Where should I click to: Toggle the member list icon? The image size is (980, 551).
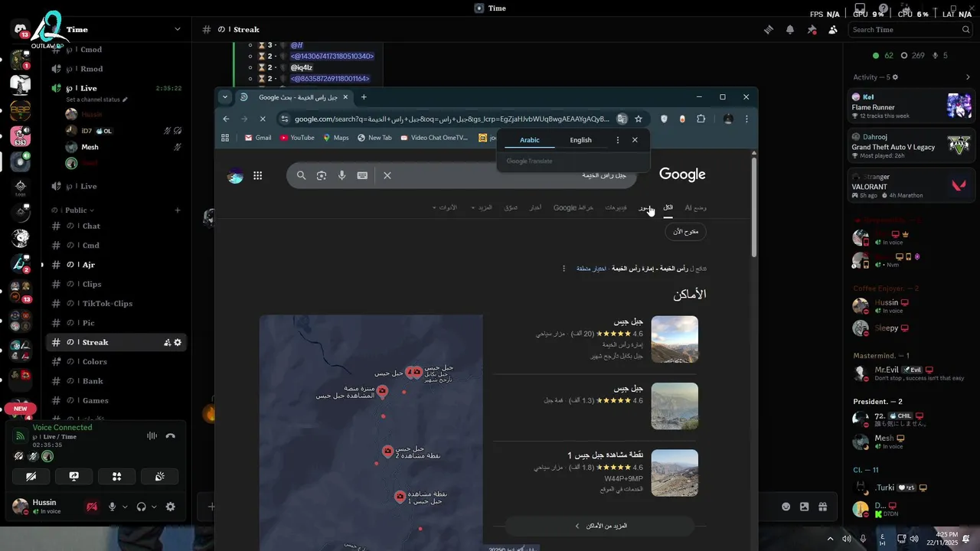click(x=833, y=29)
